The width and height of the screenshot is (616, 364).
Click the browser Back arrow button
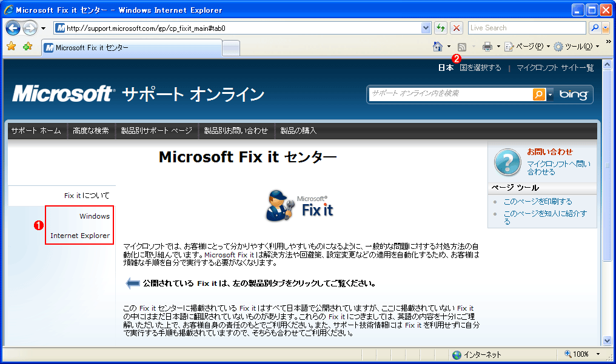tap(13, 28)
